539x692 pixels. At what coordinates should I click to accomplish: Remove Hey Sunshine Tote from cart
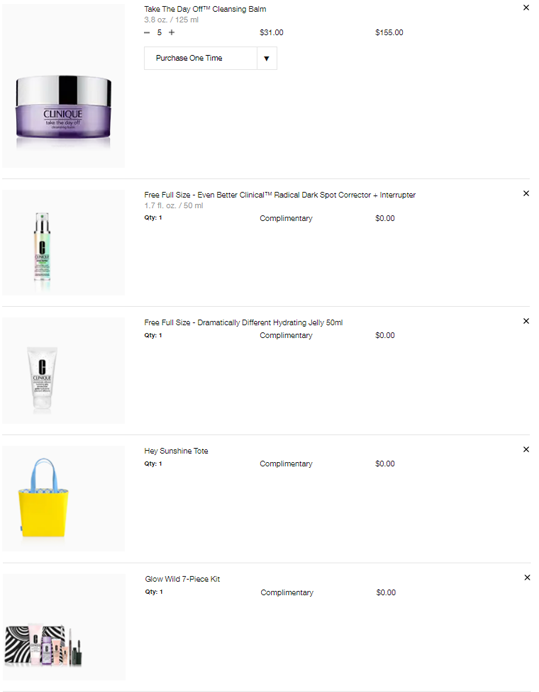click(526, 449)
